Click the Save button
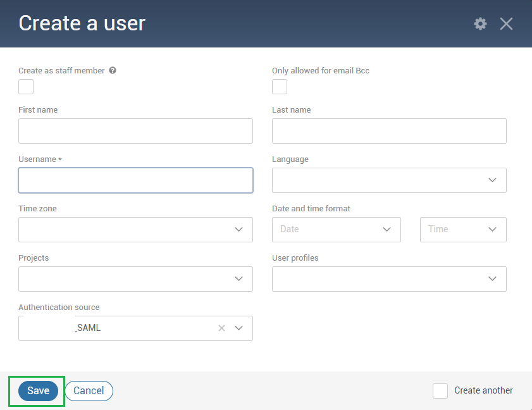 (37, 390)
